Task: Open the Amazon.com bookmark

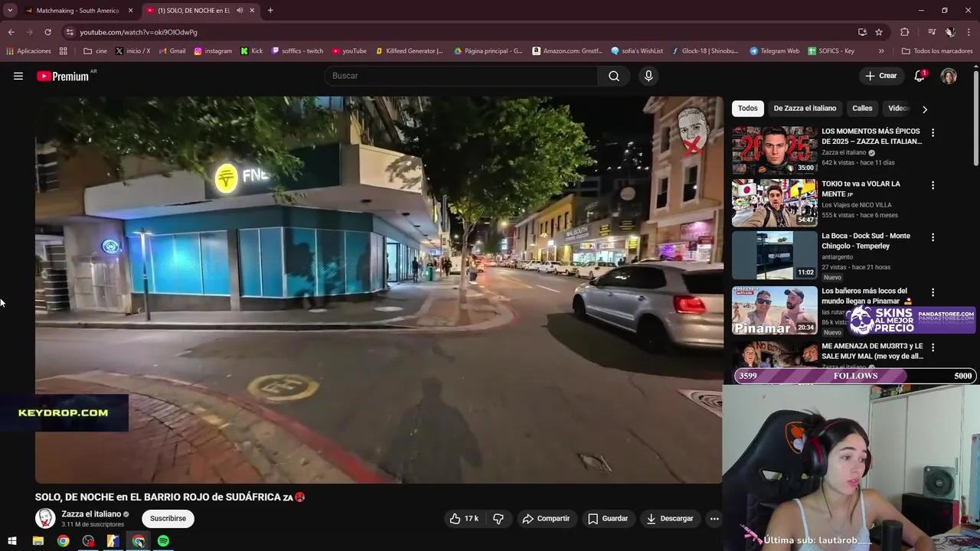Action: point(567,51)
